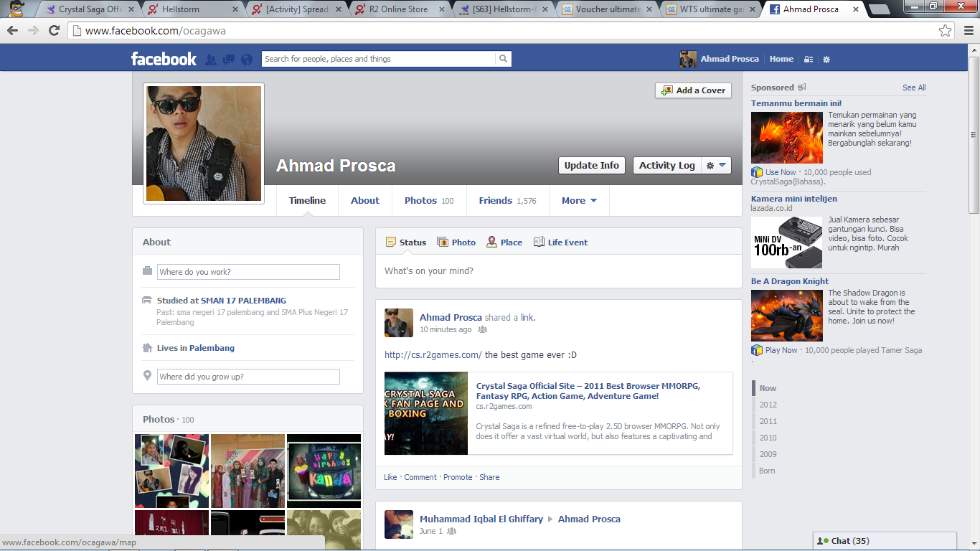The image size is (980, 551).
Task: Open friend requests icon in header
Action: tap(211, 60)
